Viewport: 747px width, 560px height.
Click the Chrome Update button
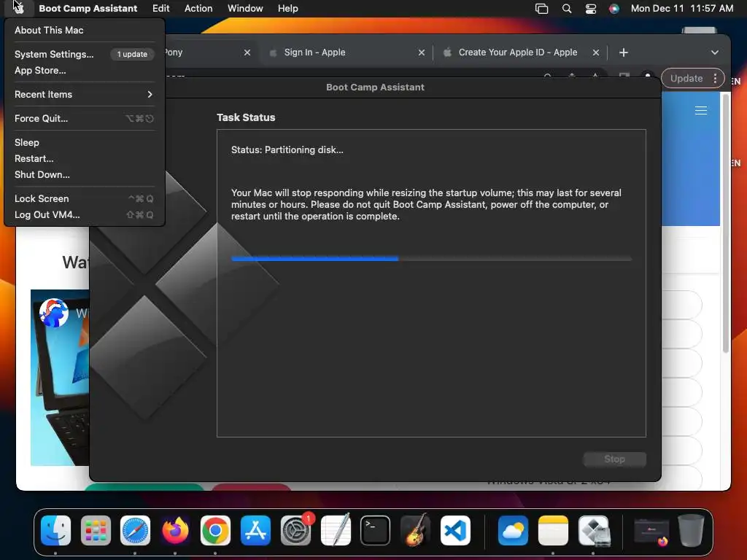point(686,79)
